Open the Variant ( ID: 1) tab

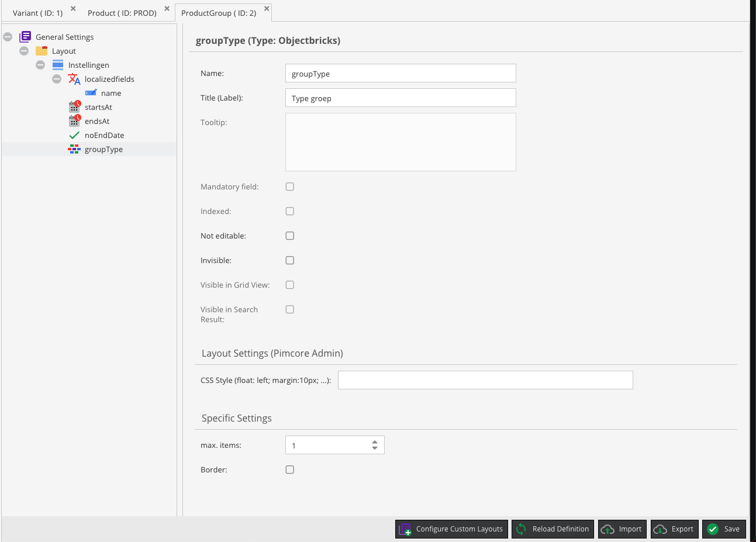point(36,12)
